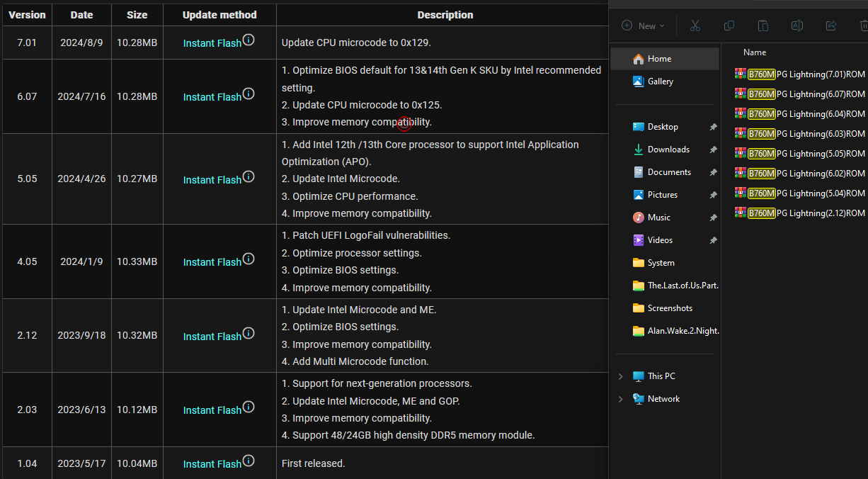Click the 2023/9/18 date cell
868x479 pixels.
(x=81, y=335)
